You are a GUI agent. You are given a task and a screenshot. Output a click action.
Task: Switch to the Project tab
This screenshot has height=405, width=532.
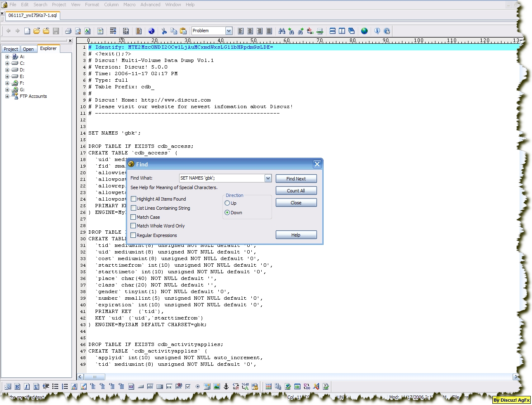click(x=11, y=49)
